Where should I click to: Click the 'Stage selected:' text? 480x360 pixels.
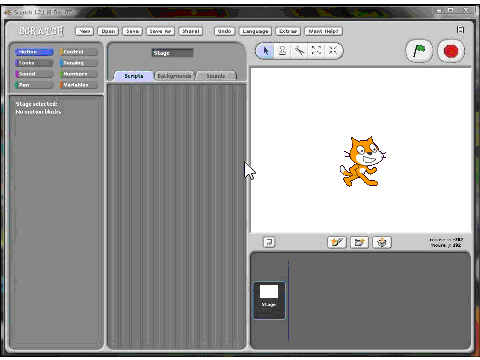coord(36,104)
